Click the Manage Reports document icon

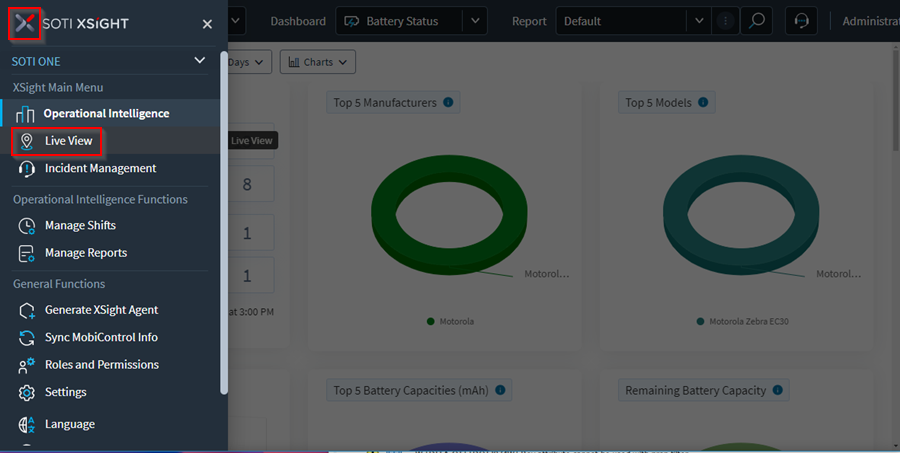point(26,253)
